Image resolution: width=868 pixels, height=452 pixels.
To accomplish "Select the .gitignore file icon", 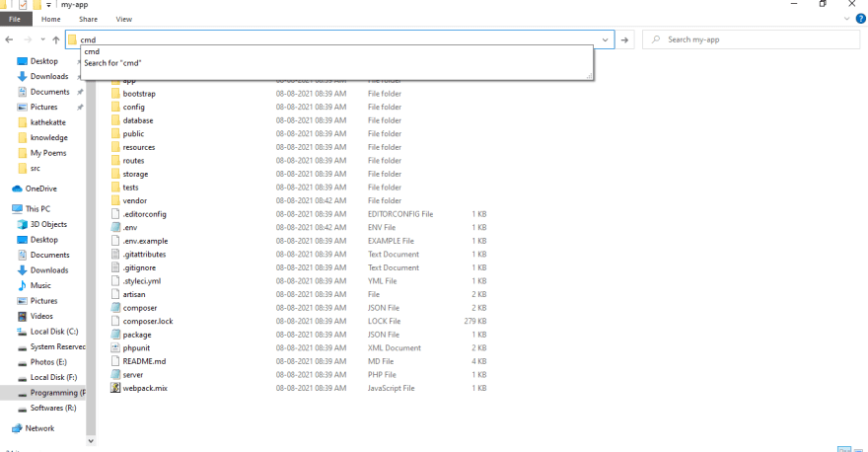I will [x=115, y=267].
